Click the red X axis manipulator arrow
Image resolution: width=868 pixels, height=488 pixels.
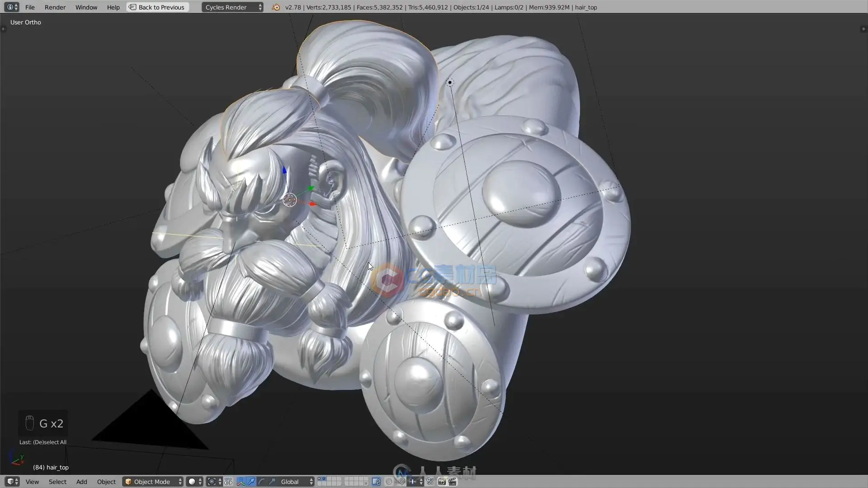313,204
